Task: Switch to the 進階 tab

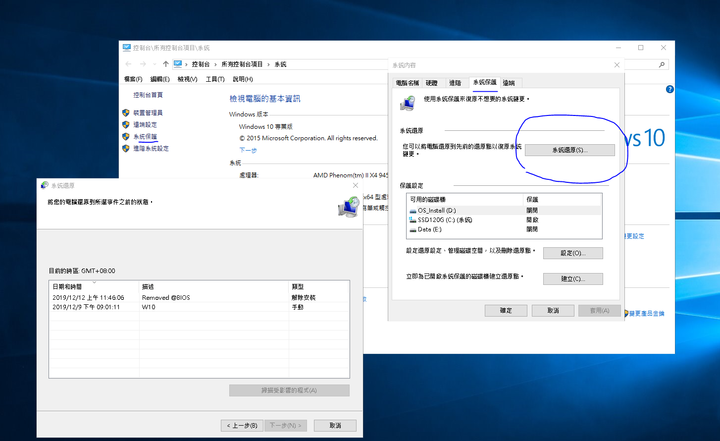Action: (x=455, y=83)
